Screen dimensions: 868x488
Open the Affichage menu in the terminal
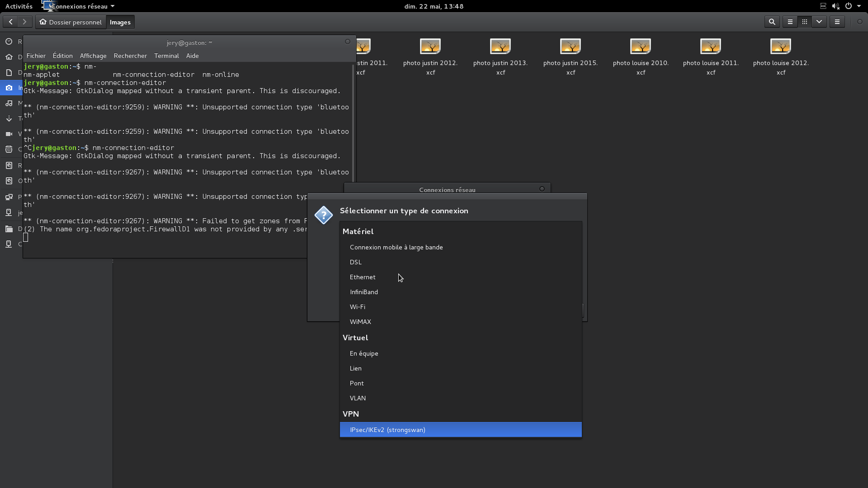(93, 56)
